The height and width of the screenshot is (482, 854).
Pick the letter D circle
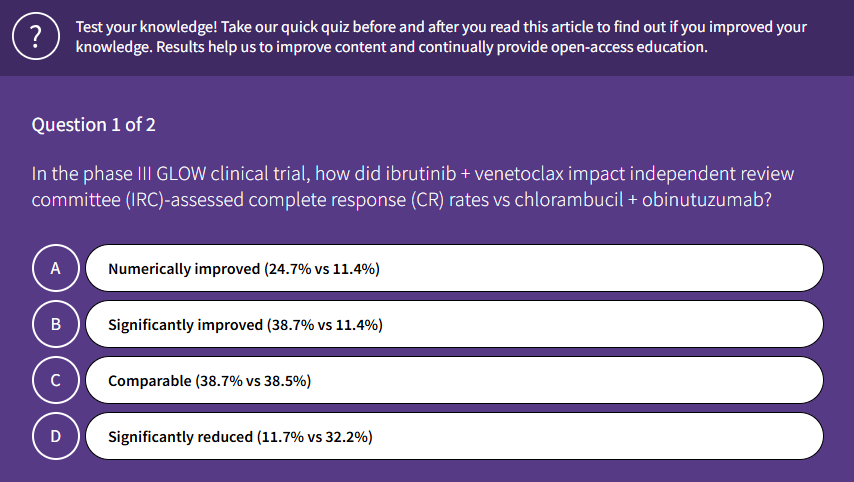point(56,436)
